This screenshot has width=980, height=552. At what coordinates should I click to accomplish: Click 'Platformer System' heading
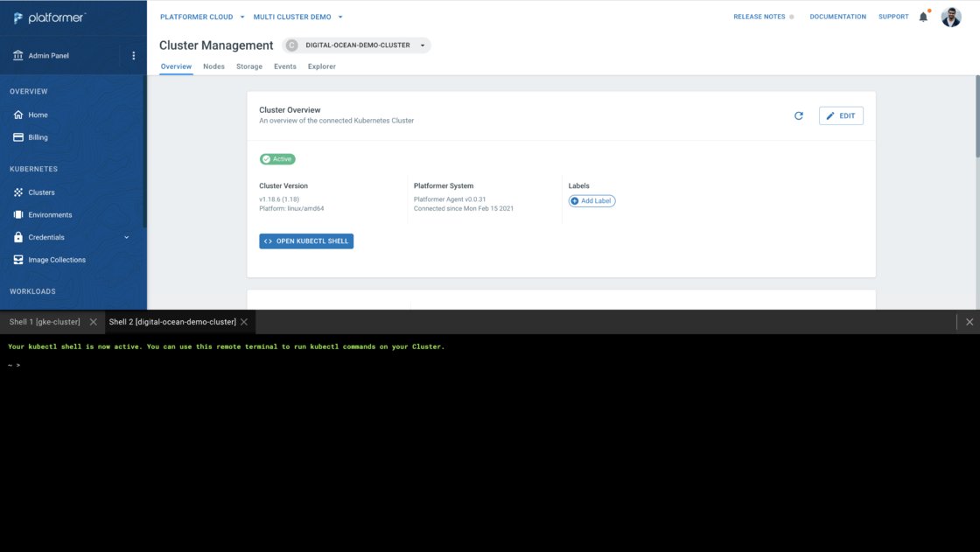click(444, 185)
